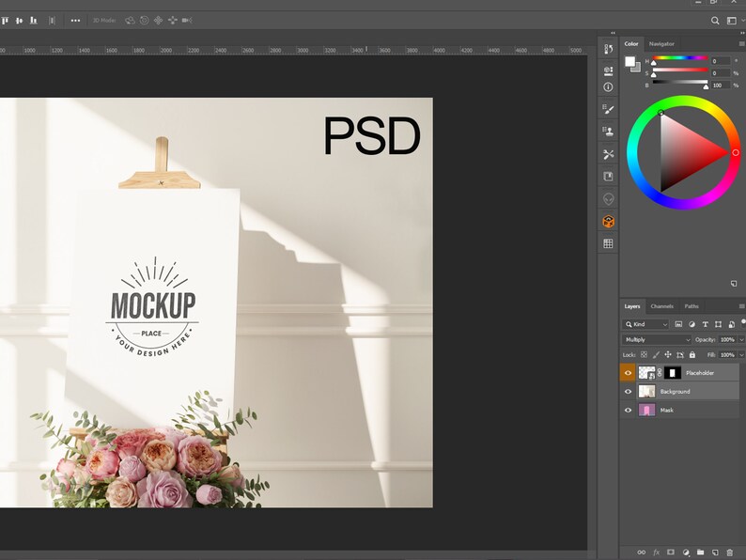The width and height of the screenshot is (746, 560).
Task: Click the distribute spacing icon in options bar
Action: pyautogui.click(x=53, y=21)
